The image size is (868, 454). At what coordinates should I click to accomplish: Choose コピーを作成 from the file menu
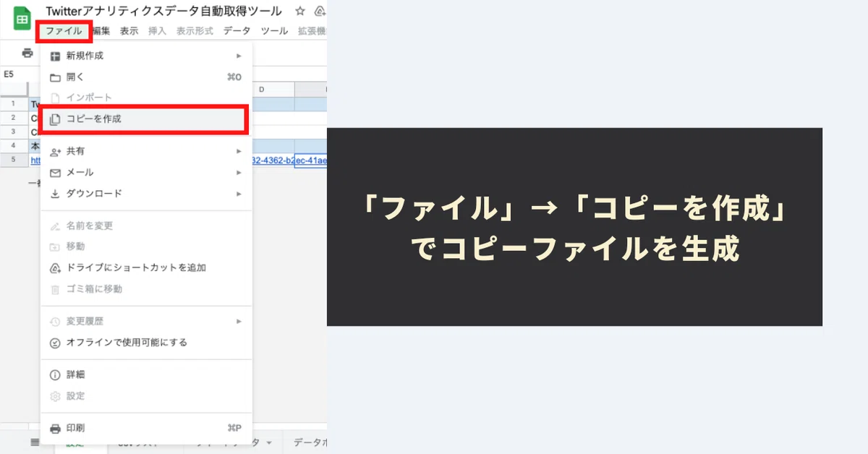pos(145,119)
